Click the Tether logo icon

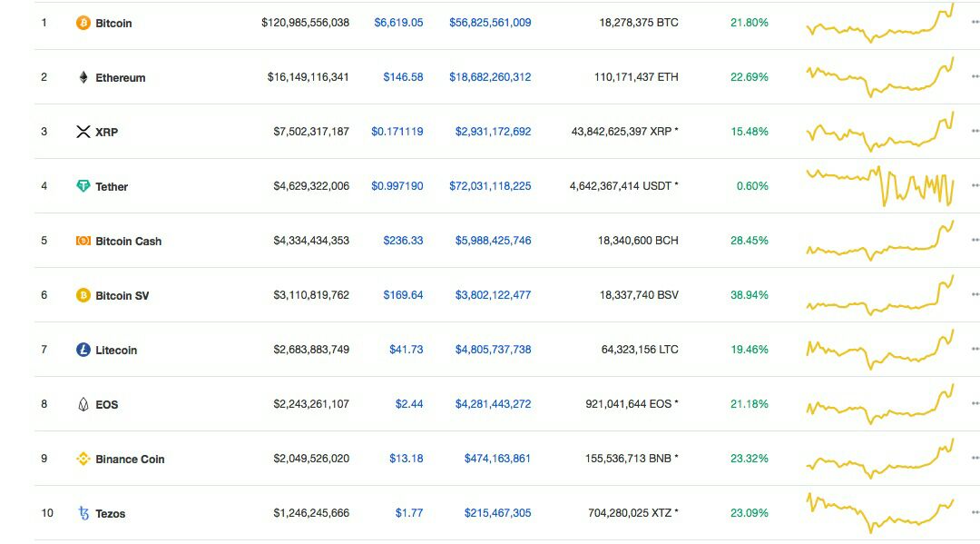coord(83,185)
